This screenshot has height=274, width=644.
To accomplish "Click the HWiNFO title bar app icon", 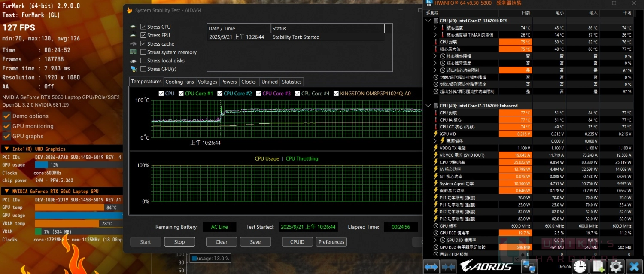I will click(428, 3).
